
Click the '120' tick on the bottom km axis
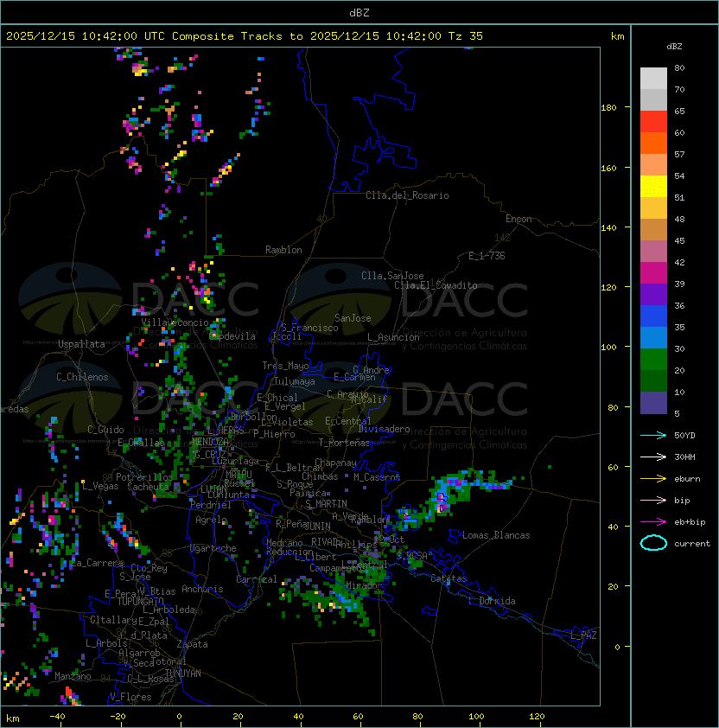point(536,717)
